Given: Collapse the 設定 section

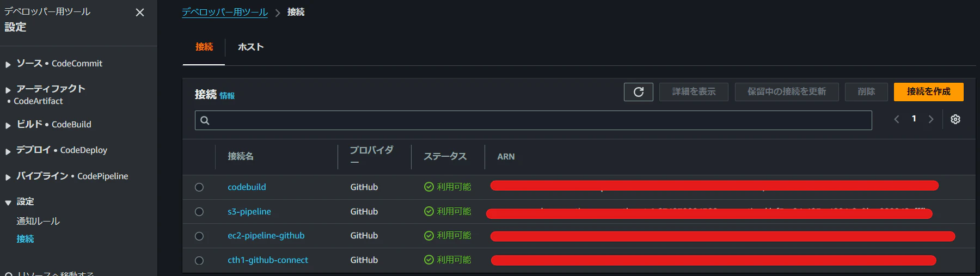Looking at the screenshot, I should click(x=8, y=203).
